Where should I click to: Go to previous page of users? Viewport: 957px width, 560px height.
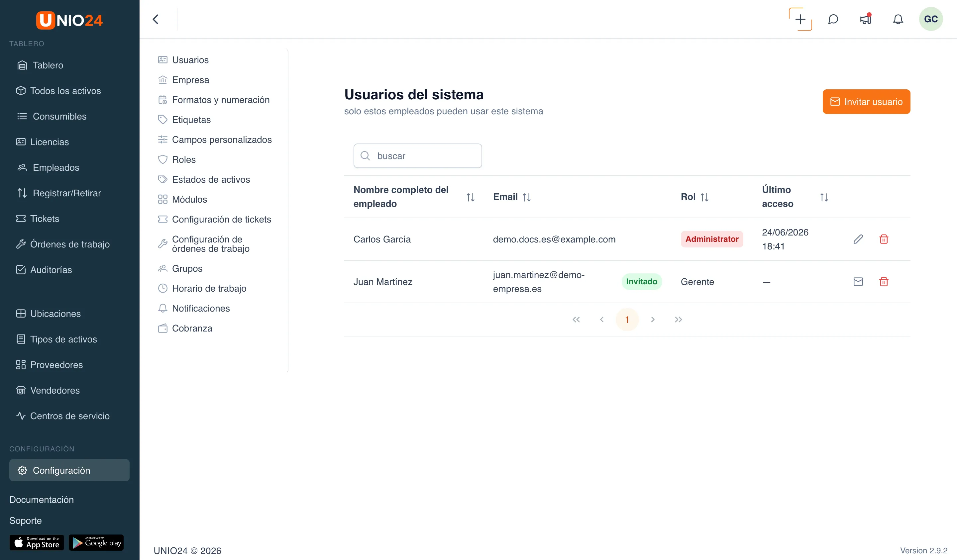tap(601, 320)
